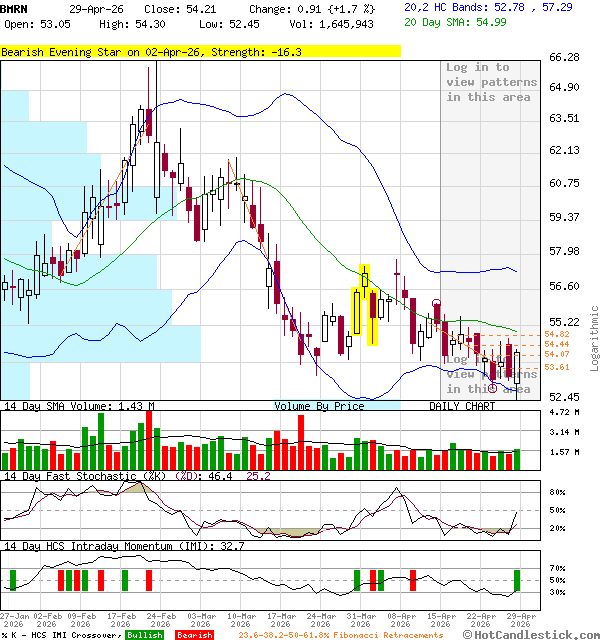Click the last green intraday momentum bar

(x=517, y=580)
